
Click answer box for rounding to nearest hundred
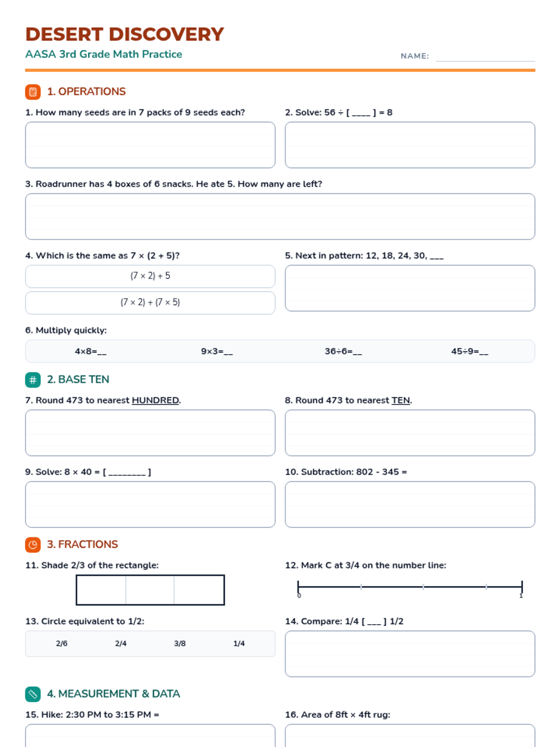coord(150,433)
